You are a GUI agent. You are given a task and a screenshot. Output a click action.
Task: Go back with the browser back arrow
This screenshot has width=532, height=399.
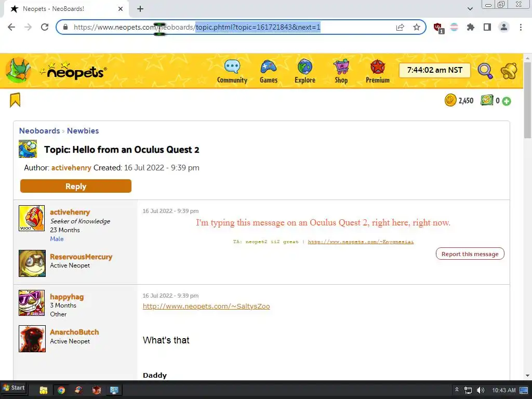pos(11,27)
